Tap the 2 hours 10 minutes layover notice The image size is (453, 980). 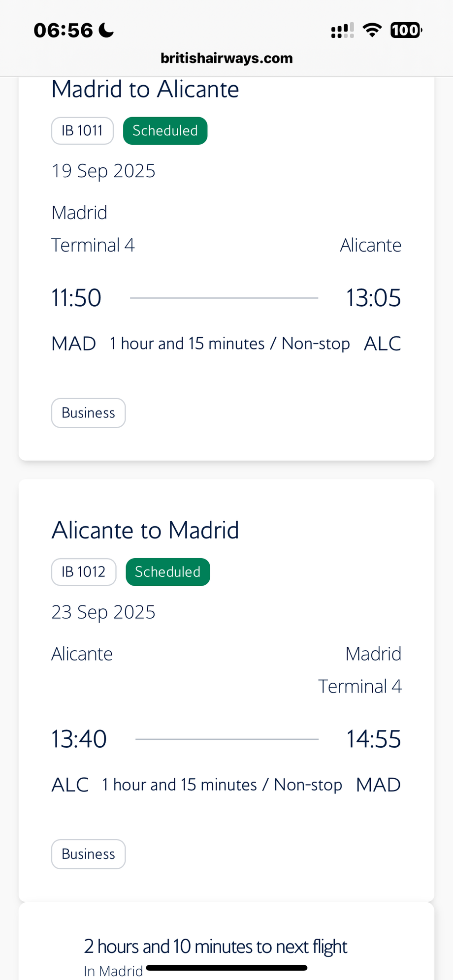[x=215, y=947]
